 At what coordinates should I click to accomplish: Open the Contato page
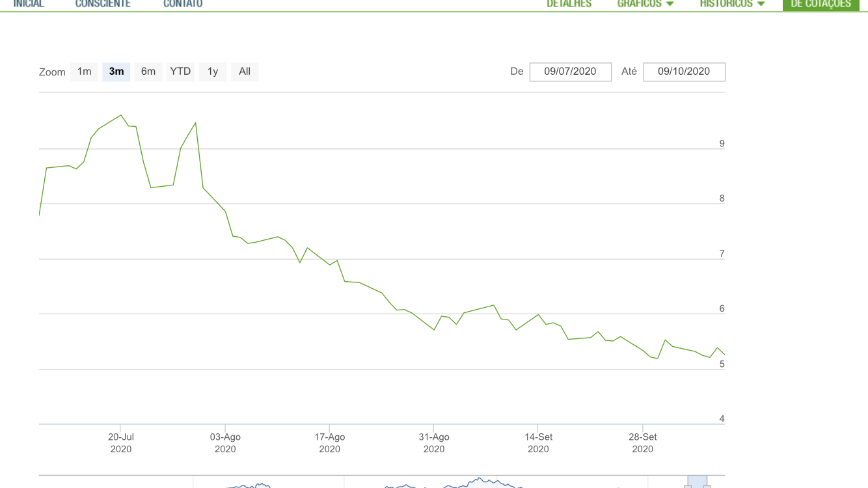coord(183,5)
